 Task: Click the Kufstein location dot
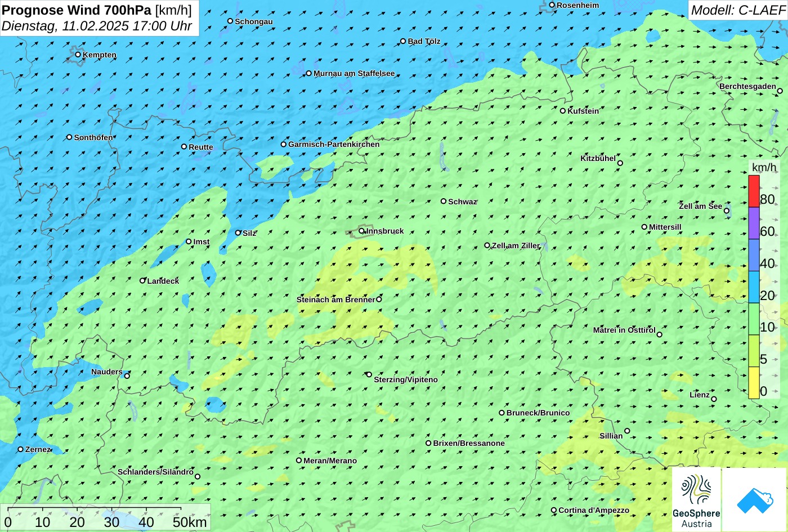click(x=563, y=111)
